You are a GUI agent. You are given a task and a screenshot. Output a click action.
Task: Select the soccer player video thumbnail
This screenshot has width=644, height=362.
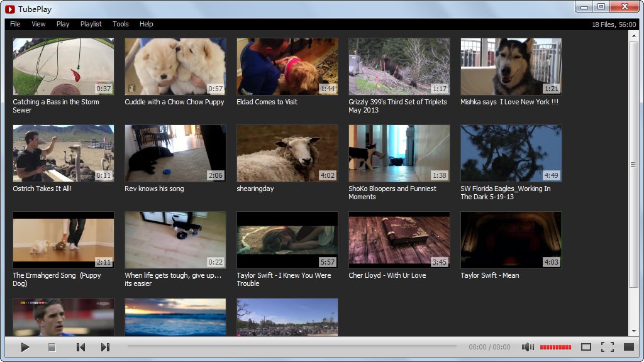pos(64,317)
